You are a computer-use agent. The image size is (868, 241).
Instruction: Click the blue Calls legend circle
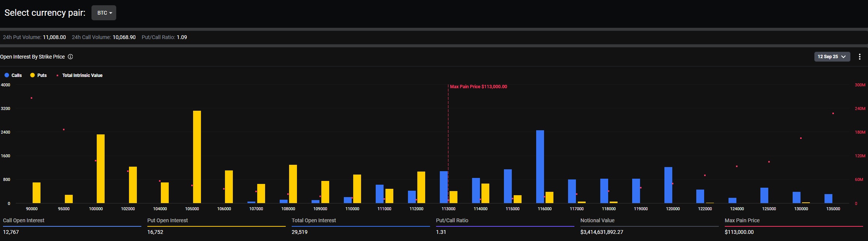click(x=7, y=75)
